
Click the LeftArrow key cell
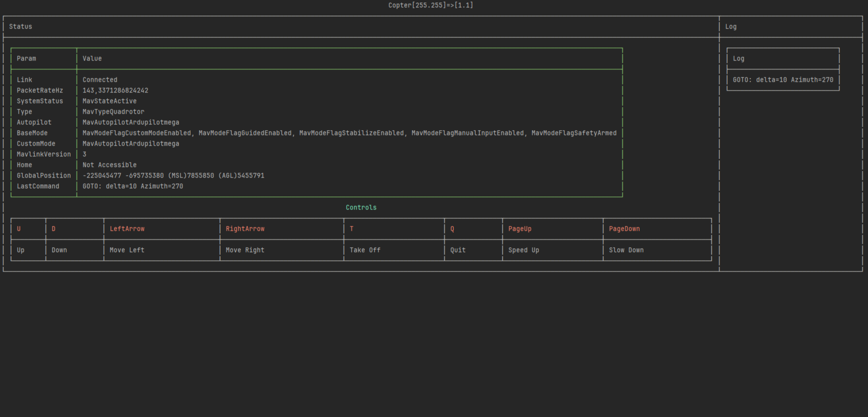(162, 229)
